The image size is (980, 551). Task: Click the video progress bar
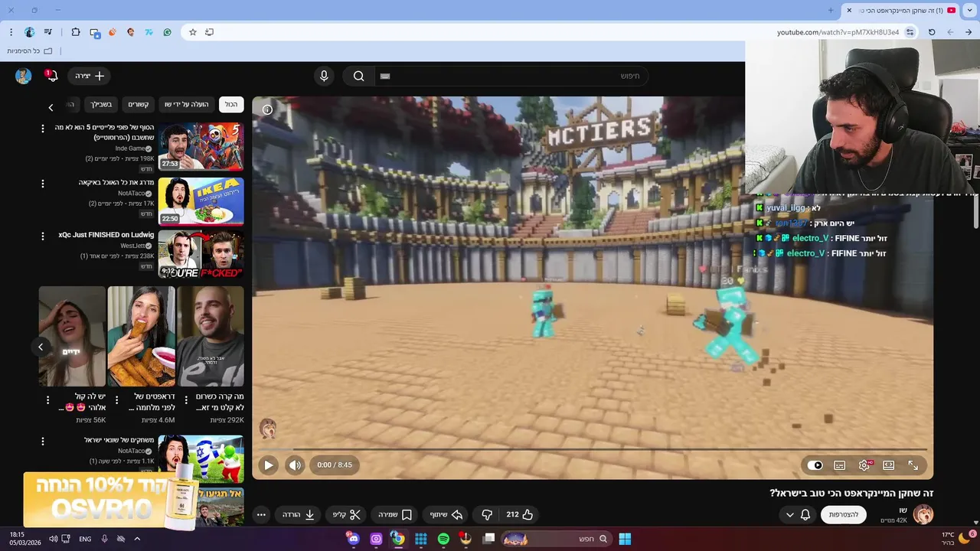point(593,449)
